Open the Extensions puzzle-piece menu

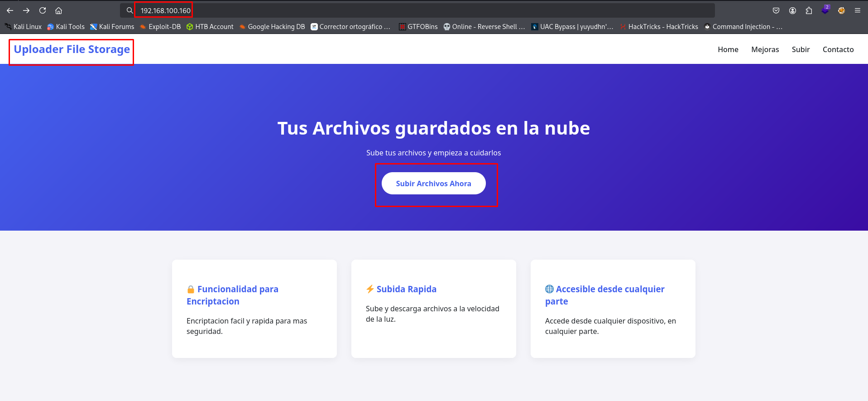tap(809, 10)
